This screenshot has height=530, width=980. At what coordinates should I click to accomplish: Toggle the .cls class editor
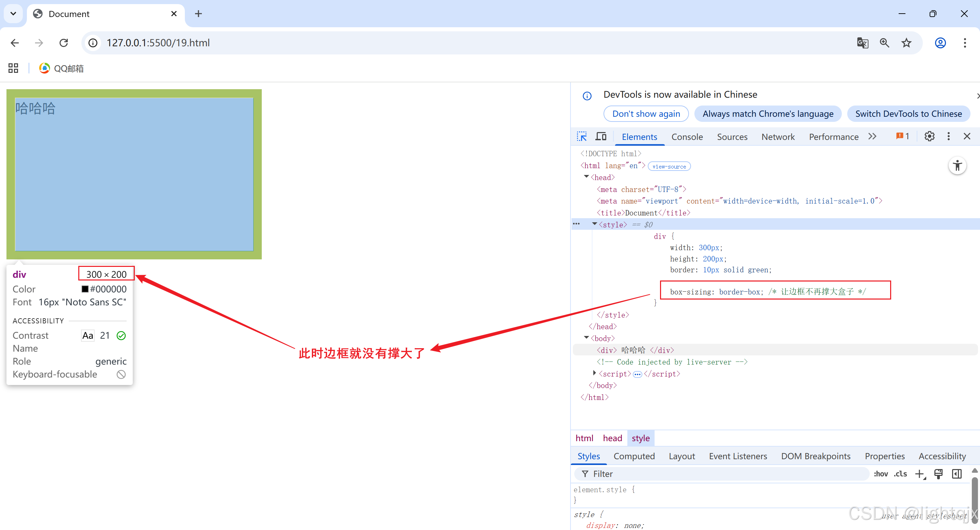point(900,474)
